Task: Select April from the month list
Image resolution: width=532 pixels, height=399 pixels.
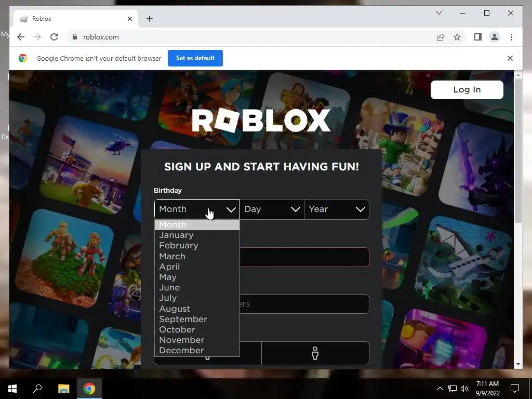Action: click(x=197, y=267)
